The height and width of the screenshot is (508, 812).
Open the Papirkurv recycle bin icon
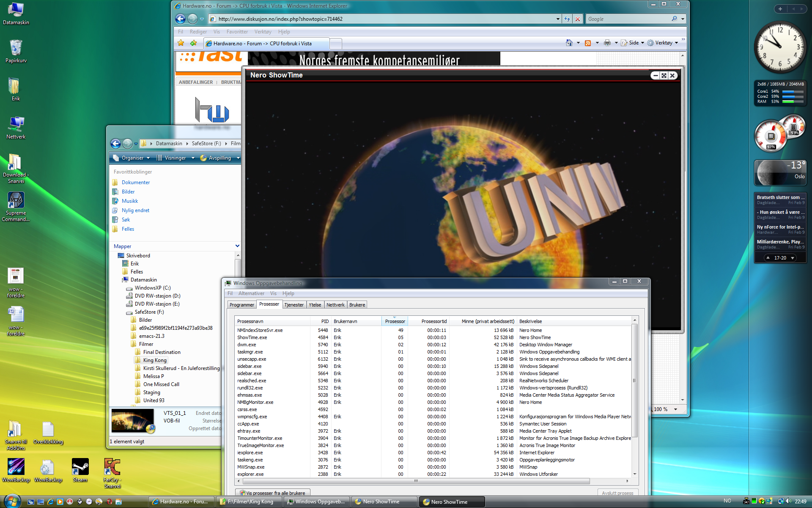point(16,51)
